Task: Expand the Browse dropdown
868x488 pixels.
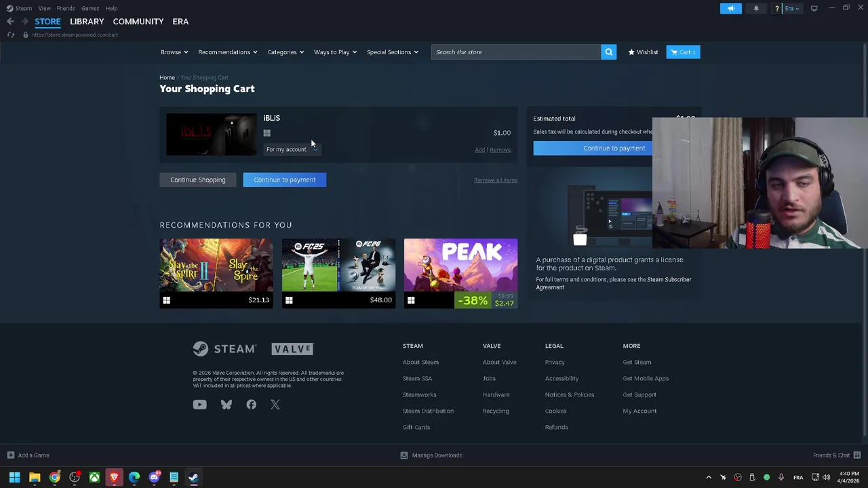Action: point(174,52)
